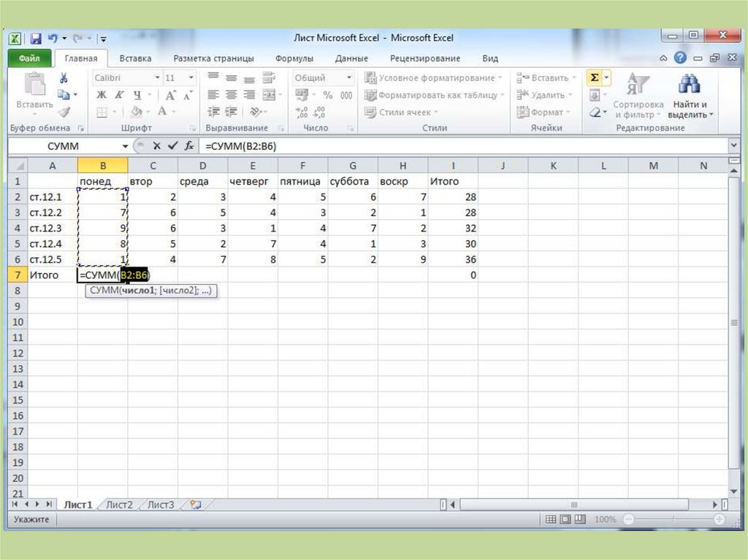Click the text Orientation icon
Viewport: 748px width, 560px height.
tap(256, 112)
